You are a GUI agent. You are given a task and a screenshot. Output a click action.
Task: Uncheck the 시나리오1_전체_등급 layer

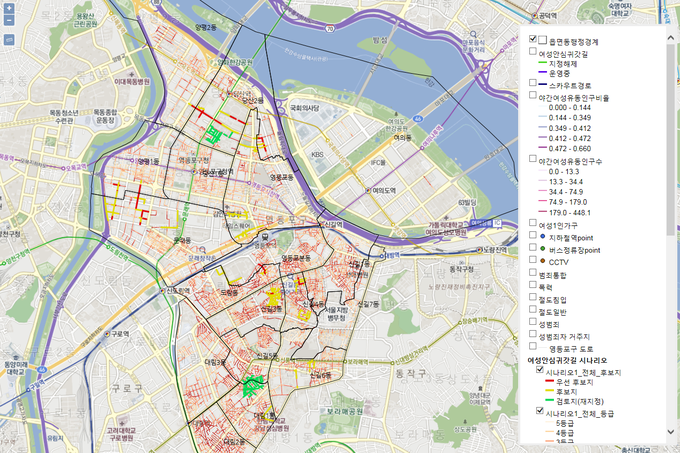[539, 411]
